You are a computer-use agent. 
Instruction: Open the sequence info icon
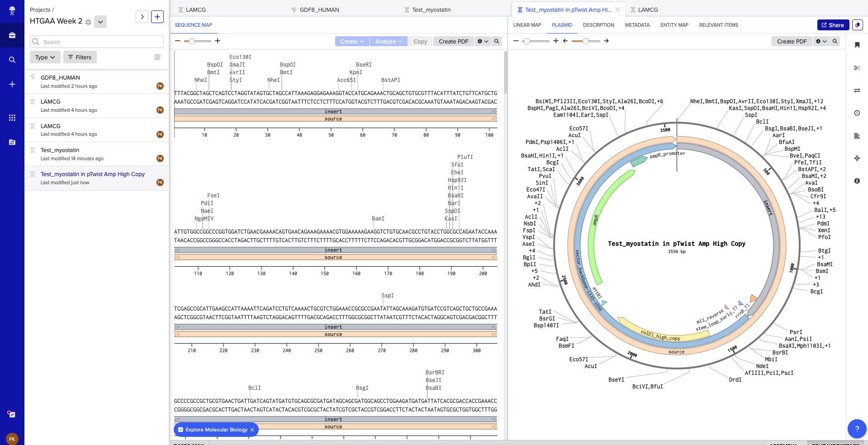pyautogui.click(x=856, y=181)
